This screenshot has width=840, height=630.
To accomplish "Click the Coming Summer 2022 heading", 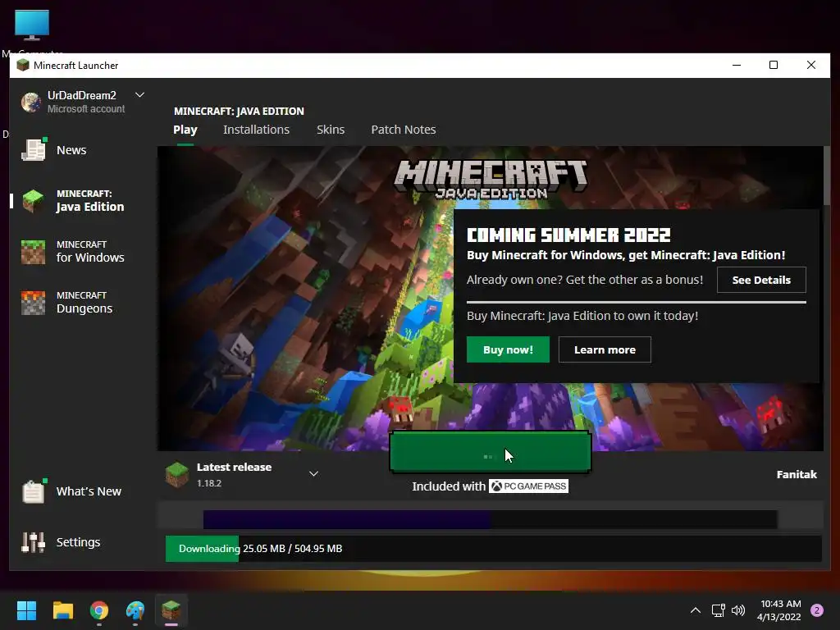I will 568,235.
